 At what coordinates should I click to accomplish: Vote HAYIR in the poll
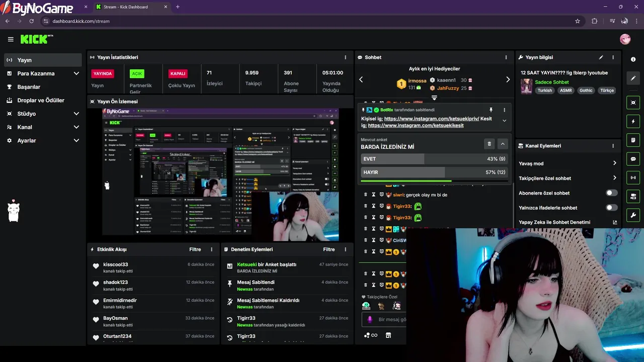tap(434, 172)
